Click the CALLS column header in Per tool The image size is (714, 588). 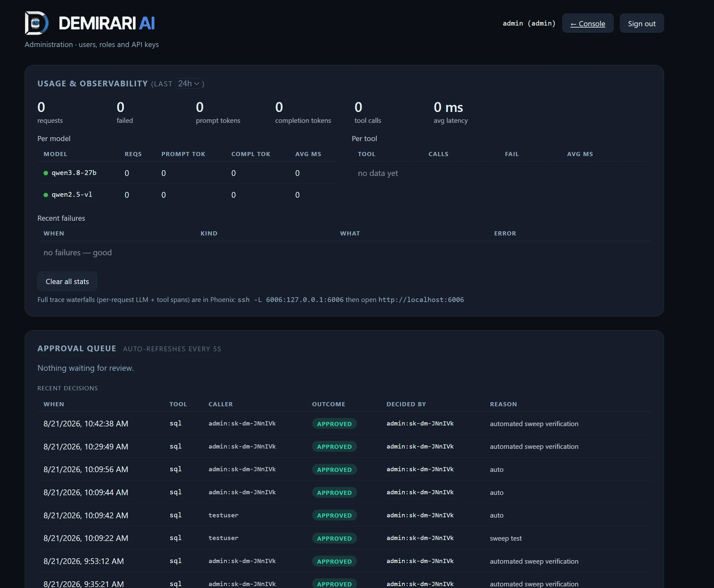tap(438, 154)
